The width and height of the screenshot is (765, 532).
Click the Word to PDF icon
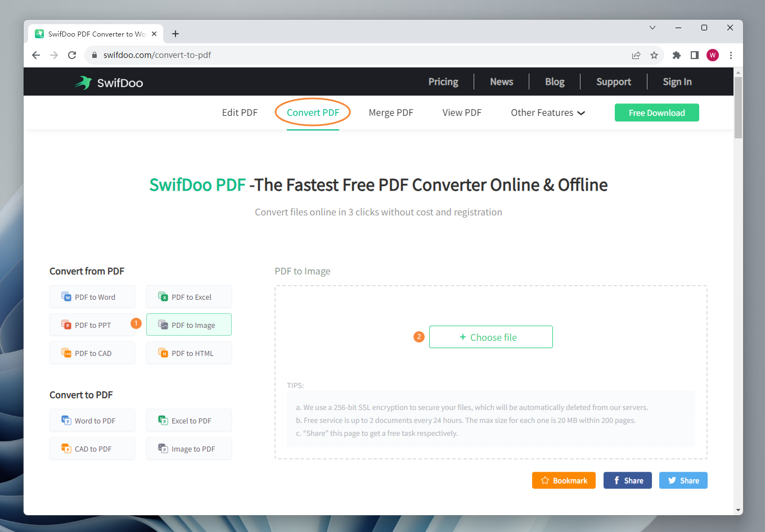point(66,420)
